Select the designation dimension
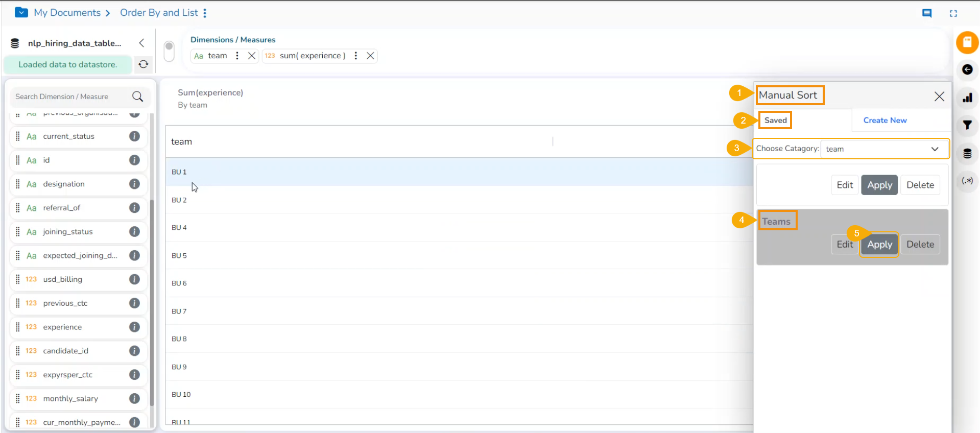980x433 pixels. click(x=79, y=184)
